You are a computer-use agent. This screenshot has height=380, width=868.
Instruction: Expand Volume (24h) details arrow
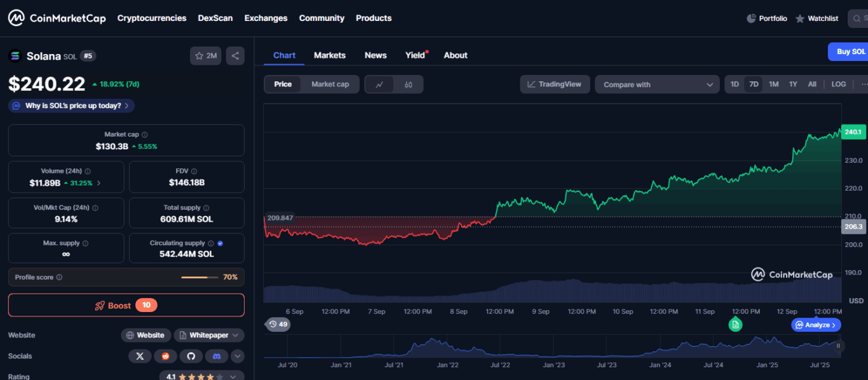(x=98, y=183)
